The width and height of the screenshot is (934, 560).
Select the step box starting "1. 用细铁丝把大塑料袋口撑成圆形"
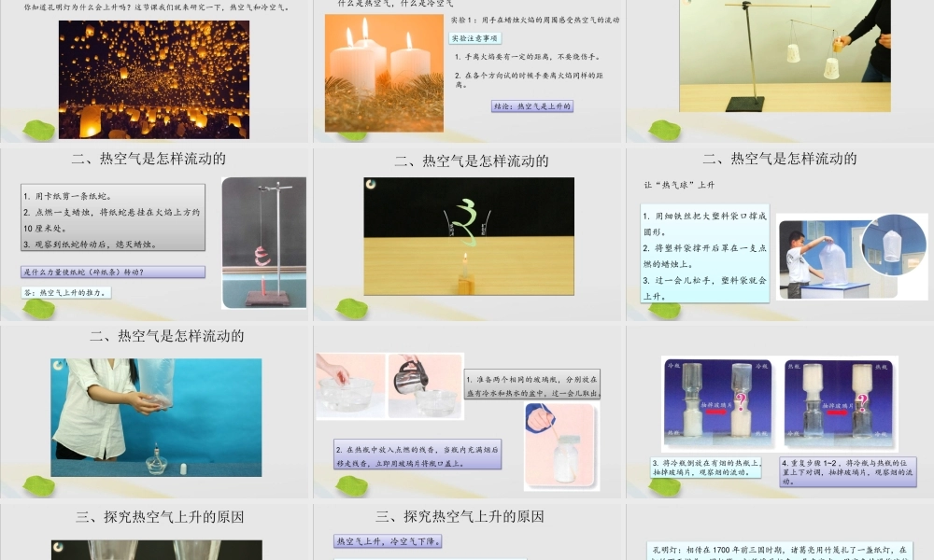tap(704, 254)
